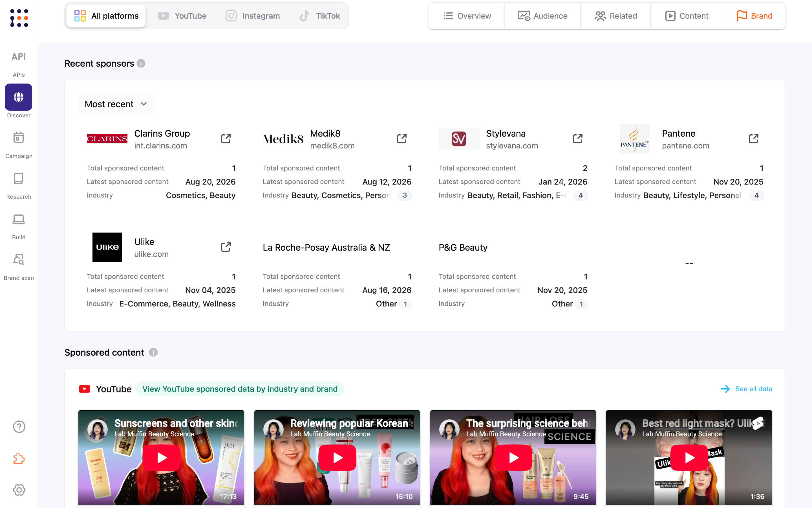Play the Best red light mask video
This screenshot has height=508, width=812.
689,457
